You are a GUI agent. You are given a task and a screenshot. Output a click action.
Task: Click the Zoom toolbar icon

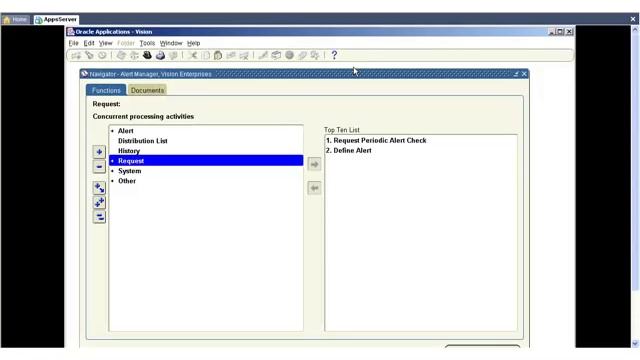click(x=276, y=56)
